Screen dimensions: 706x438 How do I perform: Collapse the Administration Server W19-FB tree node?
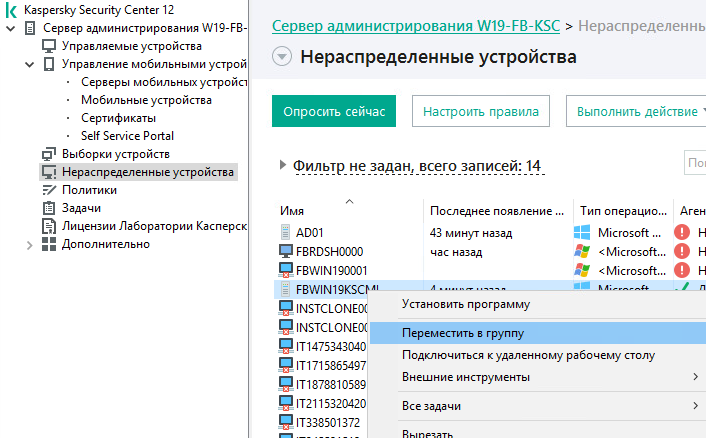click(10, 28)
